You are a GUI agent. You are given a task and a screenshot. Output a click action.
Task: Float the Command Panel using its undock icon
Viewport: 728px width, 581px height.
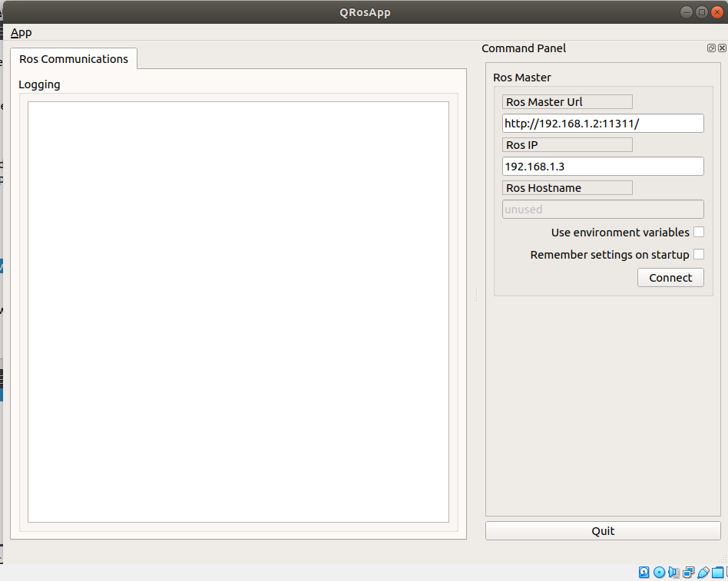pos(711,48)
